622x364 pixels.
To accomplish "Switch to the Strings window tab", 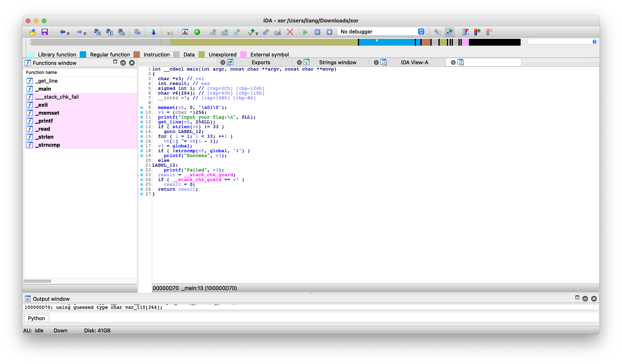I will tap(337, 62).
